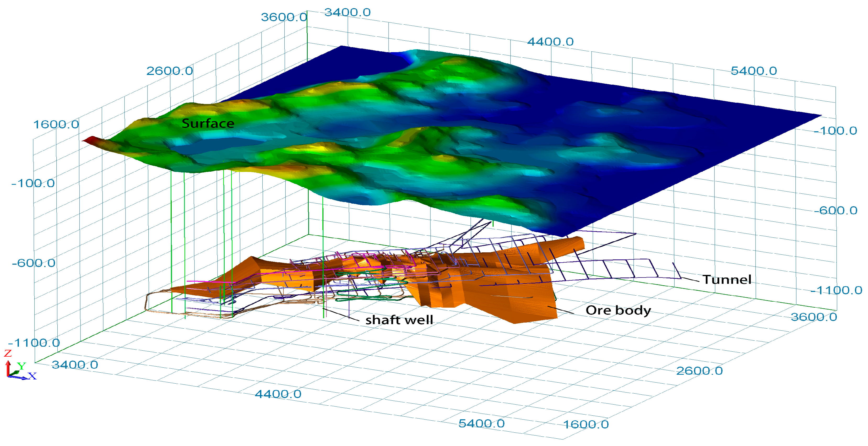The image size is (868, 446).
Task: Click the blue X axis letter
Action: (32, 376)
